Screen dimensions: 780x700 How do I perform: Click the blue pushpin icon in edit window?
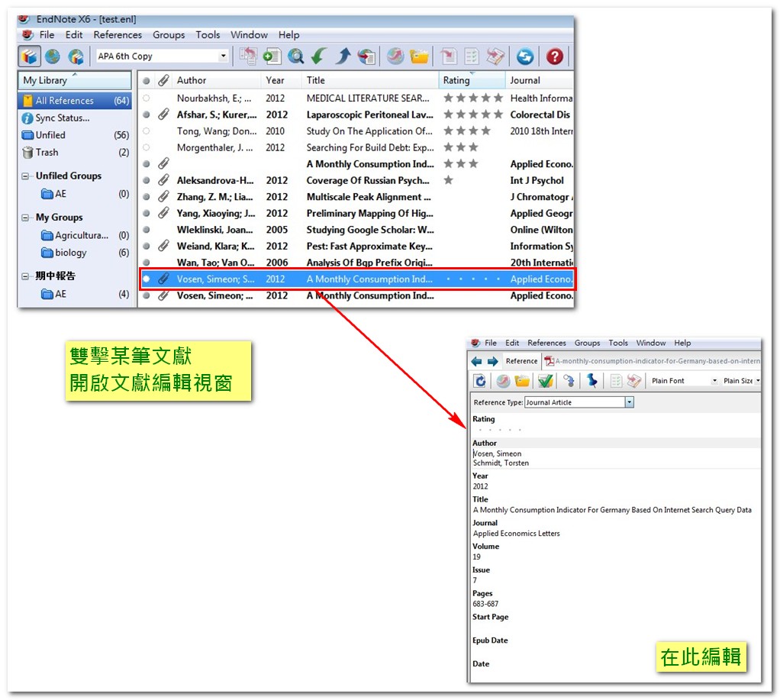(591, 381)
